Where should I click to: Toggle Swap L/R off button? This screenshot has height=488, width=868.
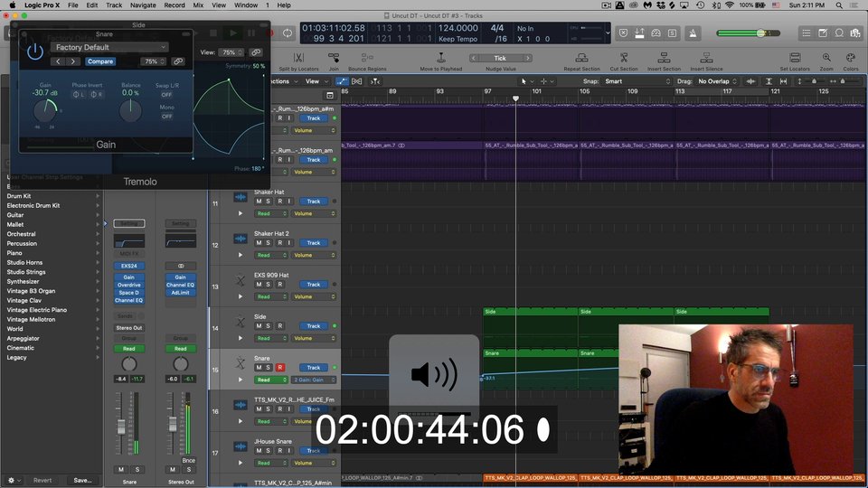click(x=166, y=95)
